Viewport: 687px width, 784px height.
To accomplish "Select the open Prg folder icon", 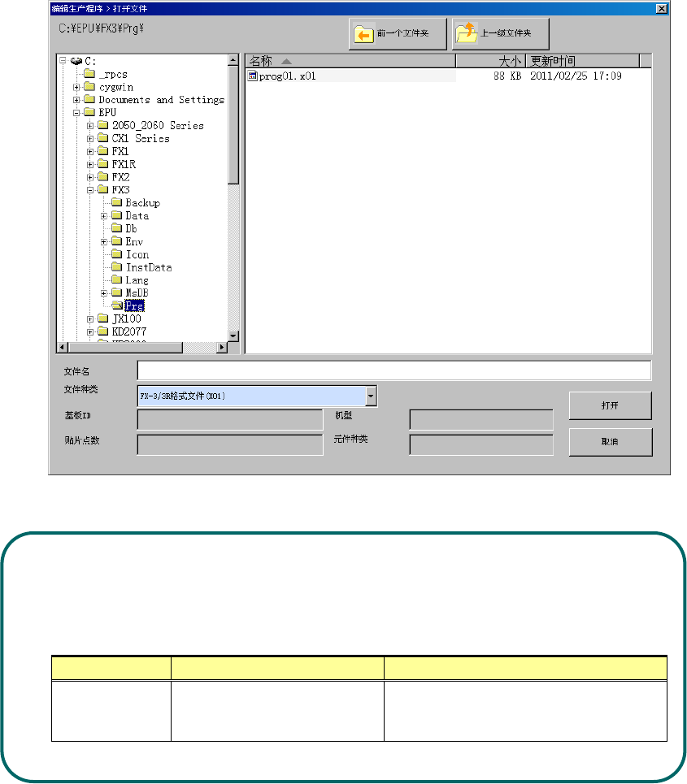I will 117,305.
